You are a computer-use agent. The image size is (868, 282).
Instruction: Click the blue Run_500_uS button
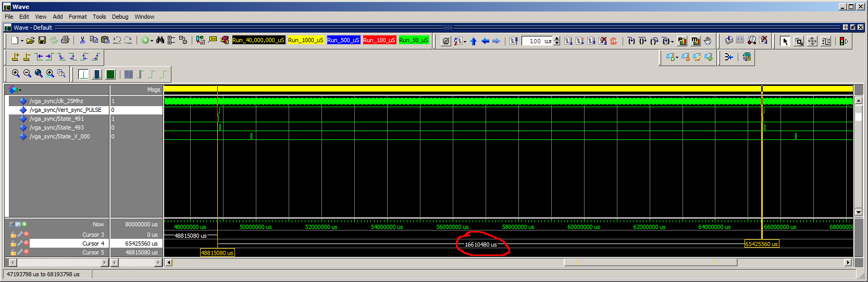click(343, 40)
